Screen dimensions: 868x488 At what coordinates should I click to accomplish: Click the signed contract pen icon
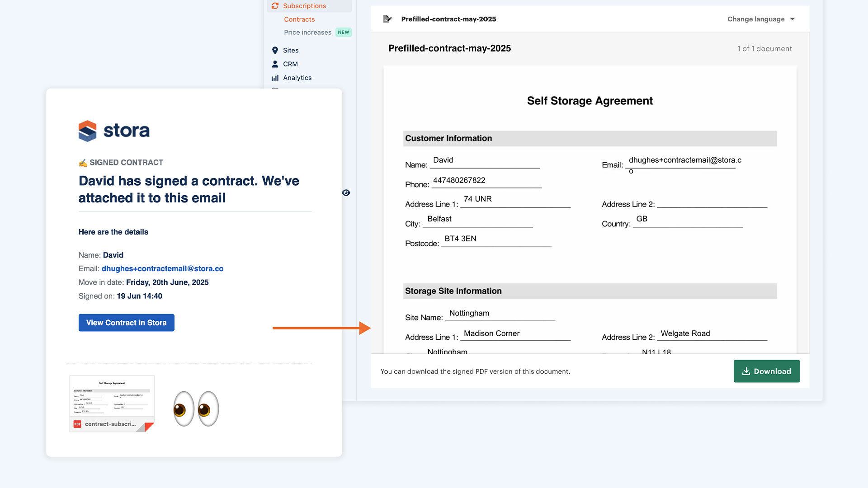[x=83, y=162]
